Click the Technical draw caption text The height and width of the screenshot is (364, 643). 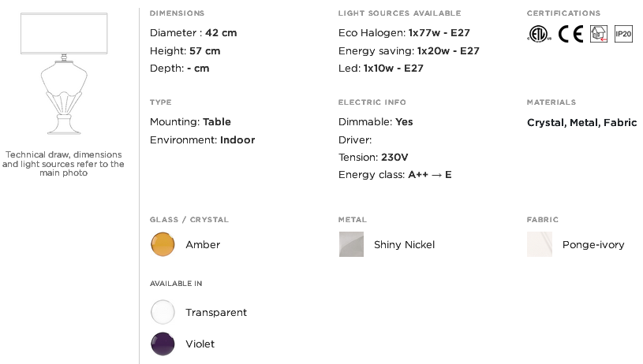pyautogui.click(x=63, y=164)
